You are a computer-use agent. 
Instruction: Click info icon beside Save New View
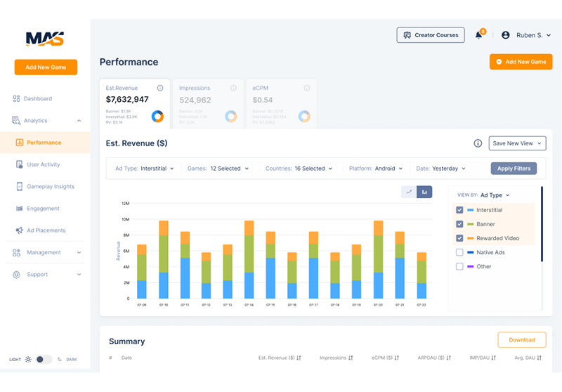tap(478, 143)
